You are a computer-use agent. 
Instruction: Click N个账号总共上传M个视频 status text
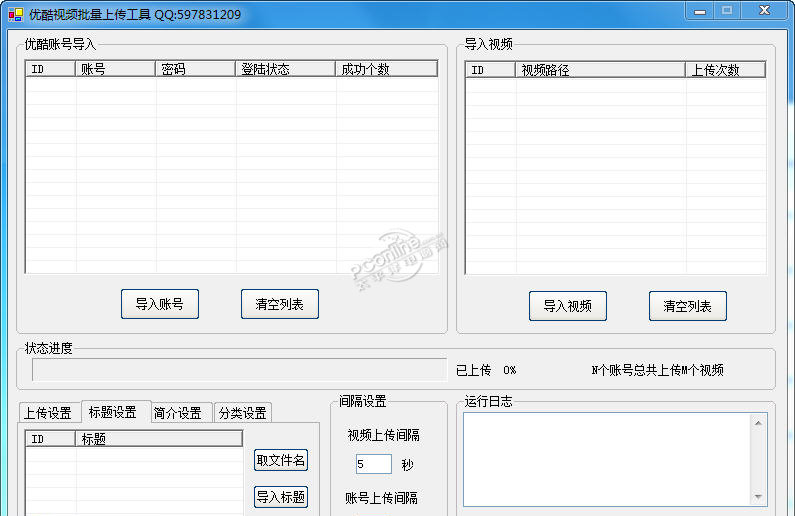tap(658, 371)
